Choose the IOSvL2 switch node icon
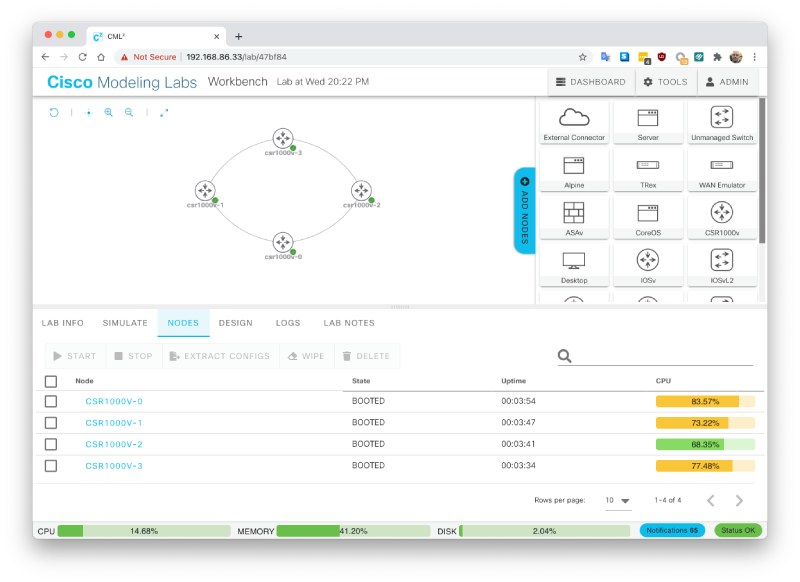 [x=721, y=260]
